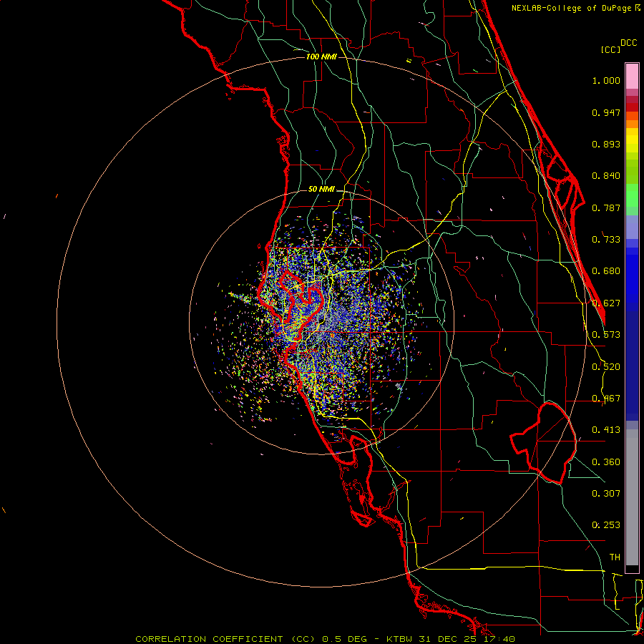The height and width of the screenshot is (644, 644).
Task: Click the 0.307 color scale value
Action: click(x=606, y=494)
